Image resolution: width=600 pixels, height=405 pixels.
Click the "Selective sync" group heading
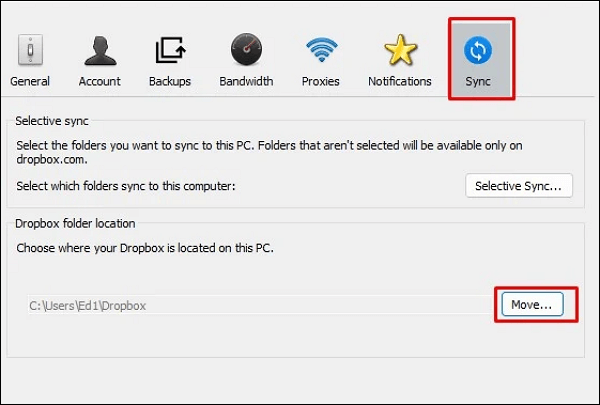coord(52,120)
